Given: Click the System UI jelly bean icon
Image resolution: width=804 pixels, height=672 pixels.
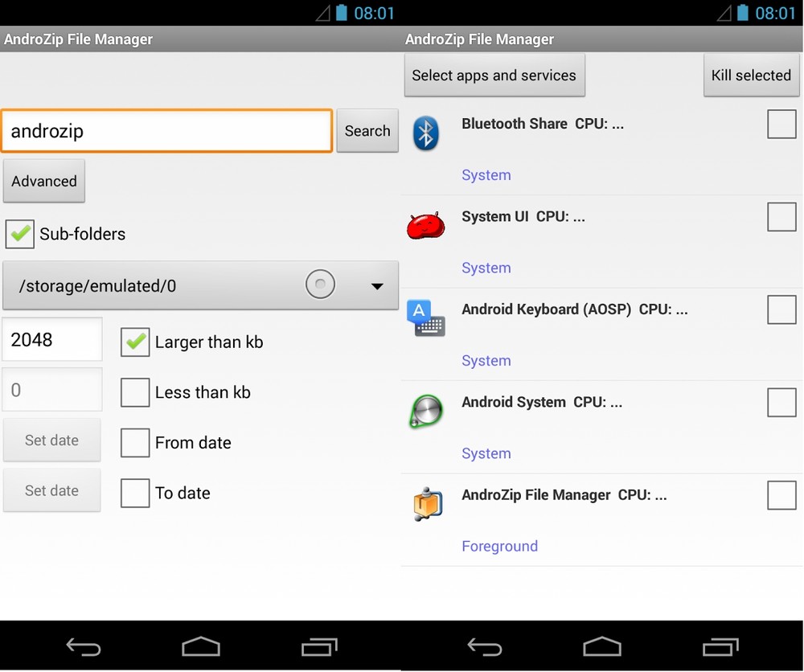Looking at the screenshot, I should click(x=425, y=226).
